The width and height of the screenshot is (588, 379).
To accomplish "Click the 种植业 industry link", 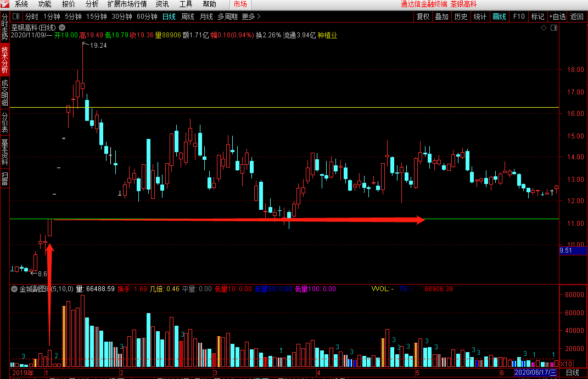I will 327,35.
